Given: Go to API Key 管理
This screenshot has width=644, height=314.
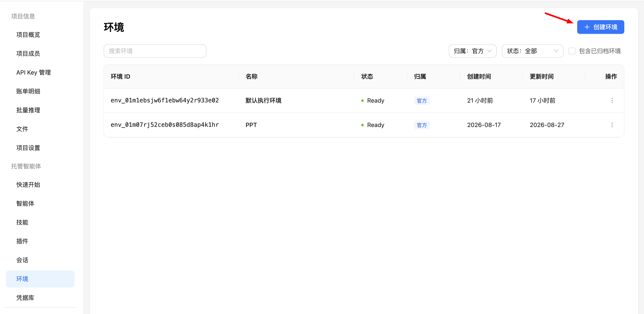Looking at the screenshot, I should point(33,72).
